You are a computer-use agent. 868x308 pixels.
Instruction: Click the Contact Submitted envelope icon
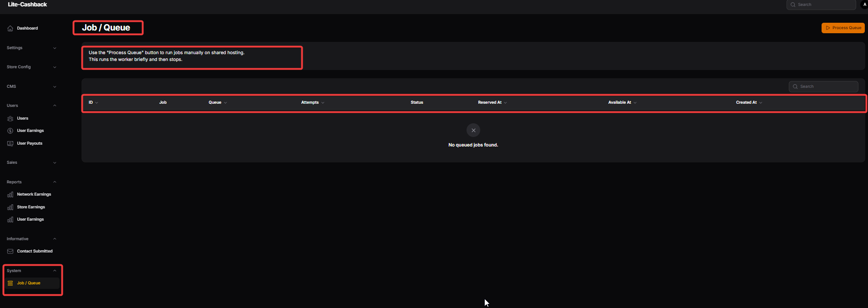(10, 251)
